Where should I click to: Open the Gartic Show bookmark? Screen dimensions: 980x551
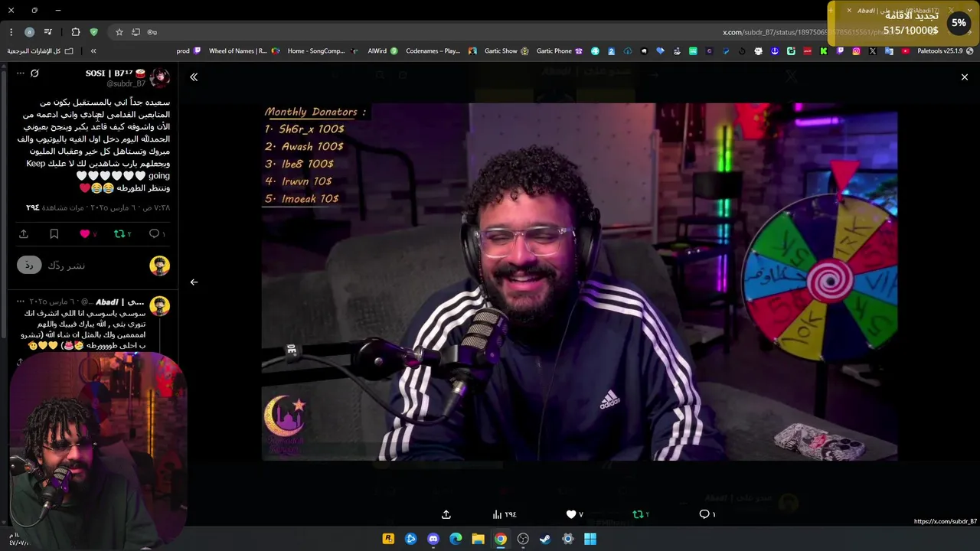click(506, 51)
